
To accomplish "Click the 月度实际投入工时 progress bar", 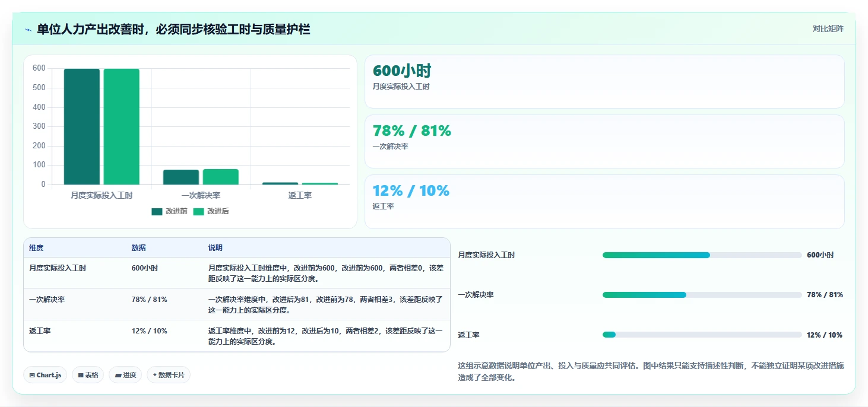I will coord(702,255).
